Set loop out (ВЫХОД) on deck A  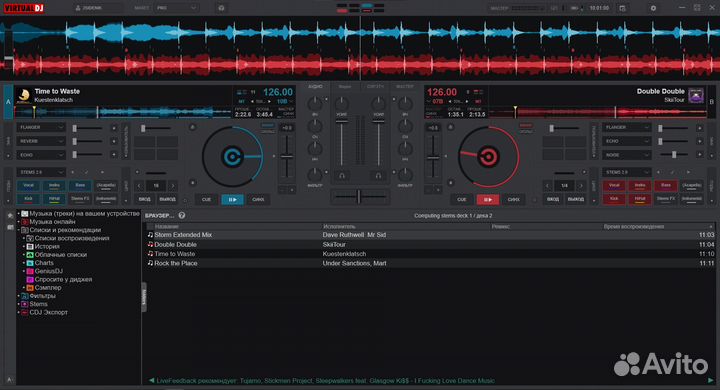pyautogui.click(x=167, y=199)
